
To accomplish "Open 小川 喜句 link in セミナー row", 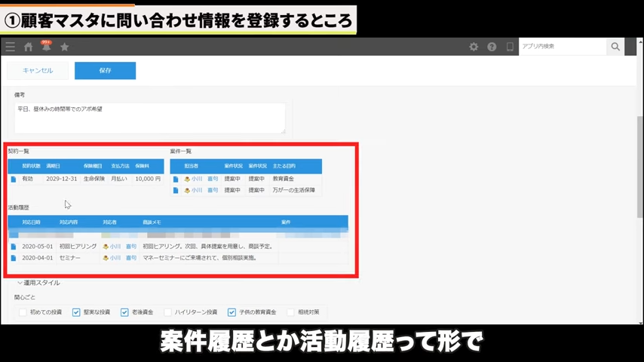I will coord(123,258).
